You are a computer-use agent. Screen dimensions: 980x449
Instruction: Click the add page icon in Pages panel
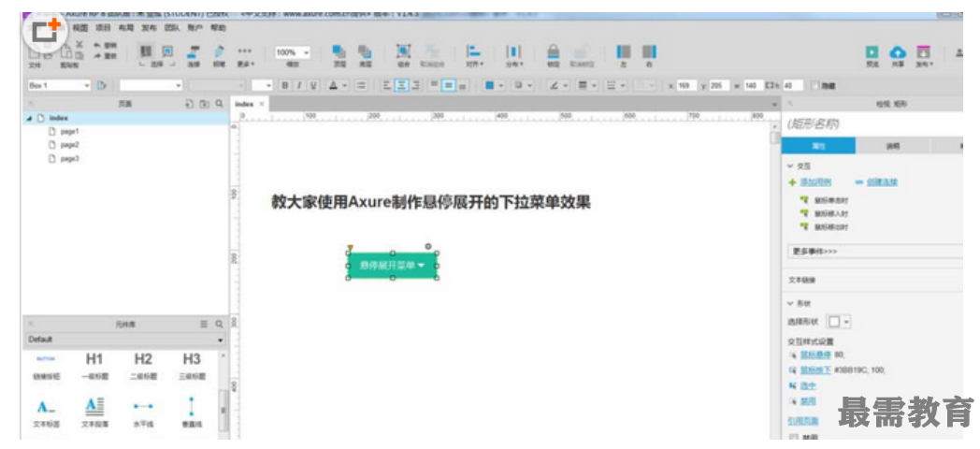pyautogui.click(x=191, y=105)
